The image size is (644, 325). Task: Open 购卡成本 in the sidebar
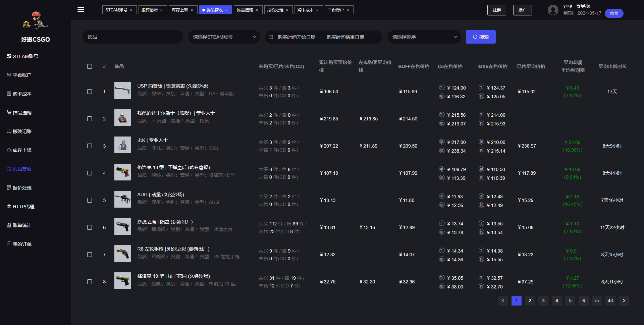[19, 94]
